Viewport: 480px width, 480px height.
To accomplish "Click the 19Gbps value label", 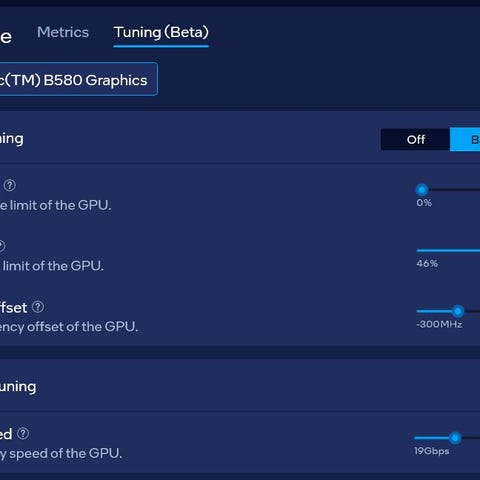I will click(432, 451).
